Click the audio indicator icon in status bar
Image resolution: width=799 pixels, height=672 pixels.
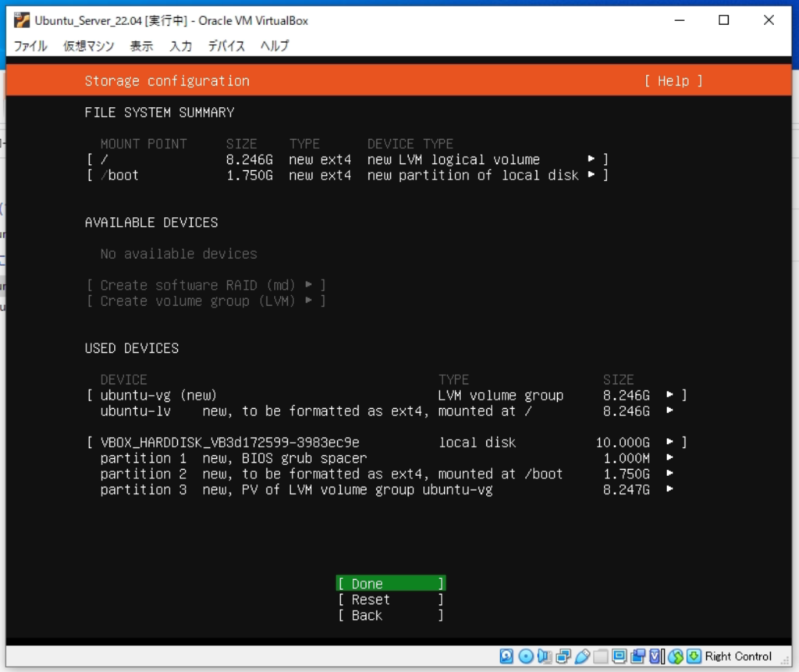coord(544,656)
